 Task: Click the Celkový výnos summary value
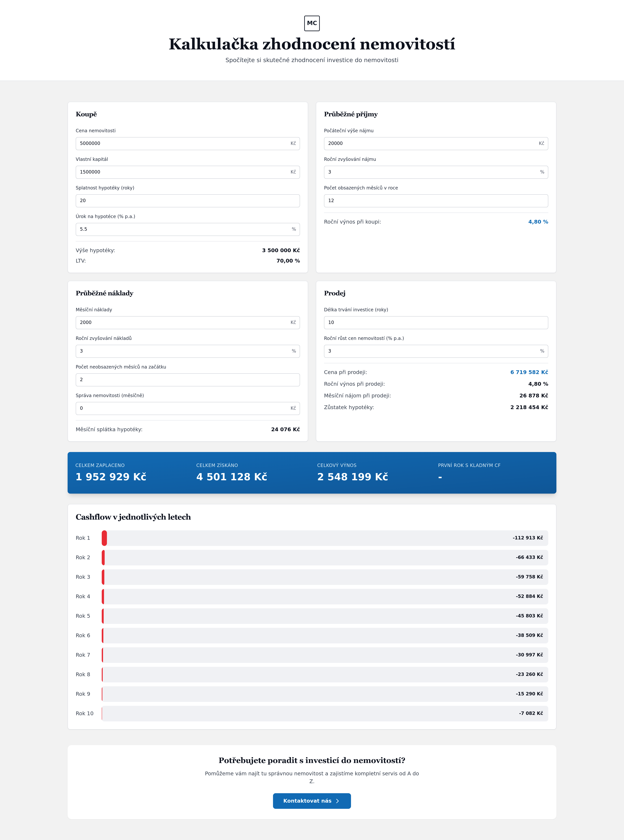point(352,477)
